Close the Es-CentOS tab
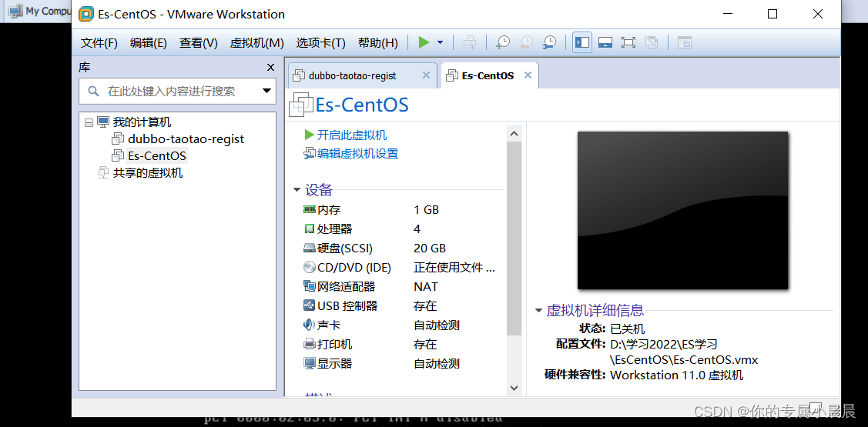 coord(528,75)
